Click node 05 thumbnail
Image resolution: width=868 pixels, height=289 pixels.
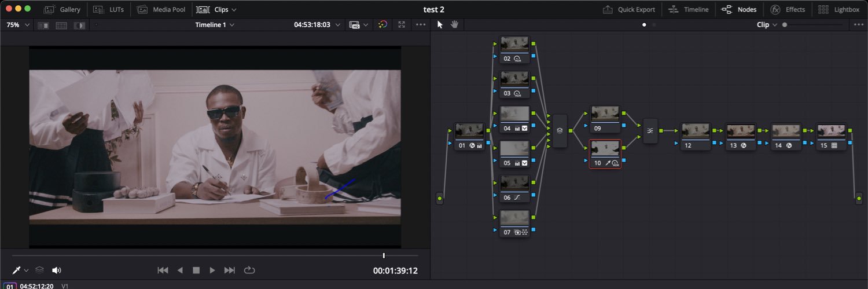514,148
